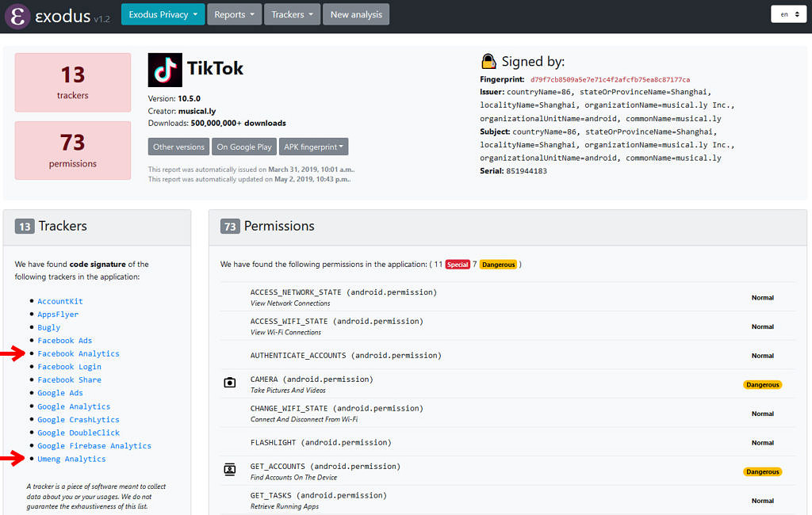Open the Facebook Analytics tracker link
The width and height of the screenshot is (812, 515).
(79, 353)
